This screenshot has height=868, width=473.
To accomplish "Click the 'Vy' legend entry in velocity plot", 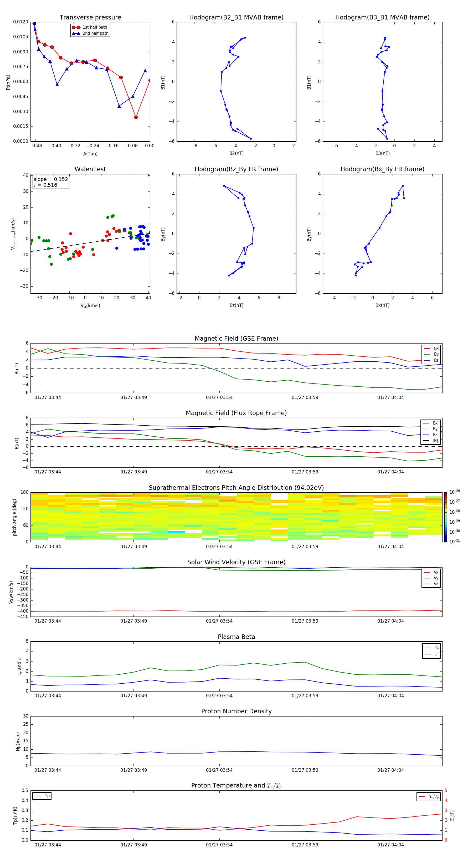I will point(431,578).
